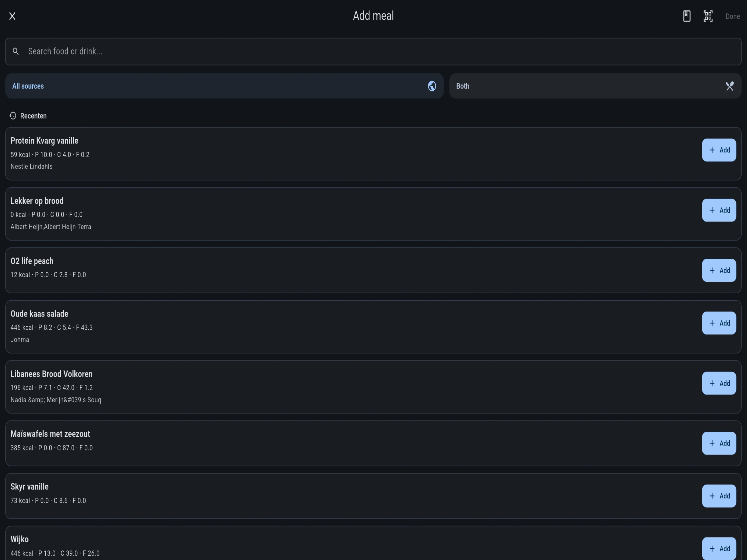
Task: Add Skyr vanille
Action: click(719, 496)
